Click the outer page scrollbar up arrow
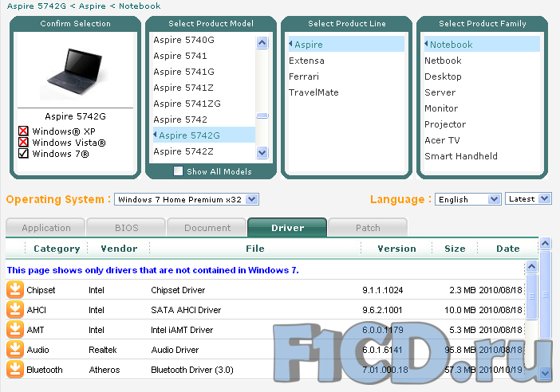Image resolution: width=560 pixels, height=392 pixels. tap(545, 244)
